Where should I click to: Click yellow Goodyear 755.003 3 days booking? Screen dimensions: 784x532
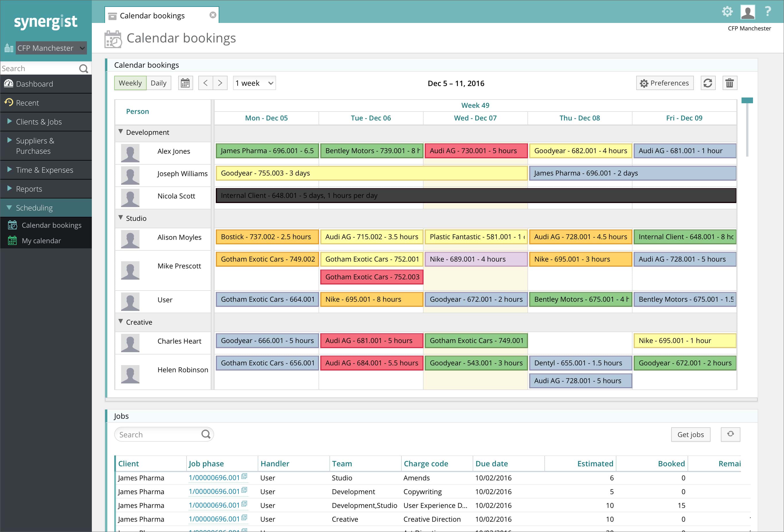371,173
